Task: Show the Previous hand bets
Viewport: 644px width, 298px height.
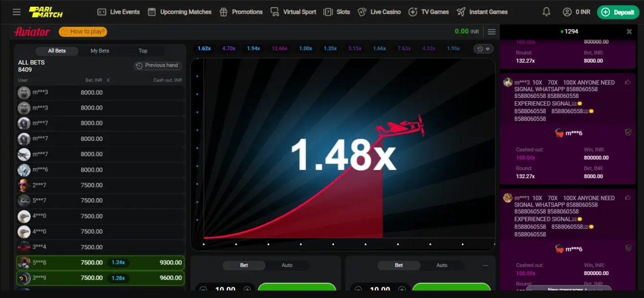Action: pos(158,65)
